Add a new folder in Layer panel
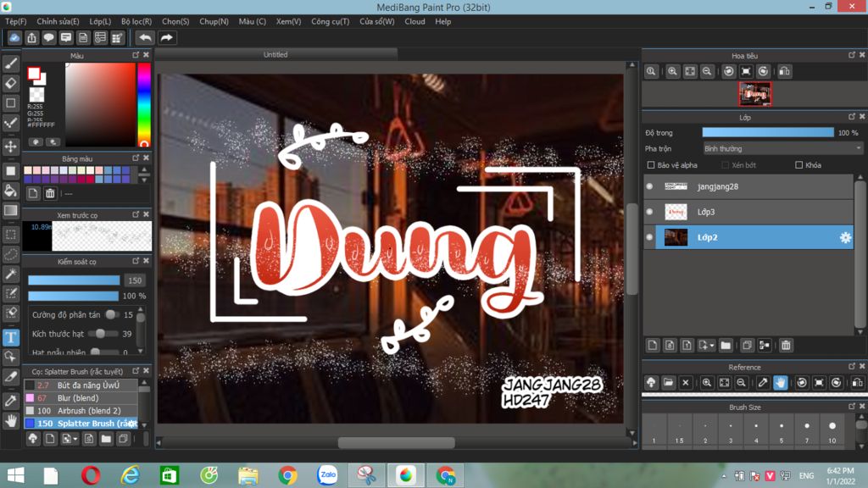The image size is (868, 488). point(726,346)
